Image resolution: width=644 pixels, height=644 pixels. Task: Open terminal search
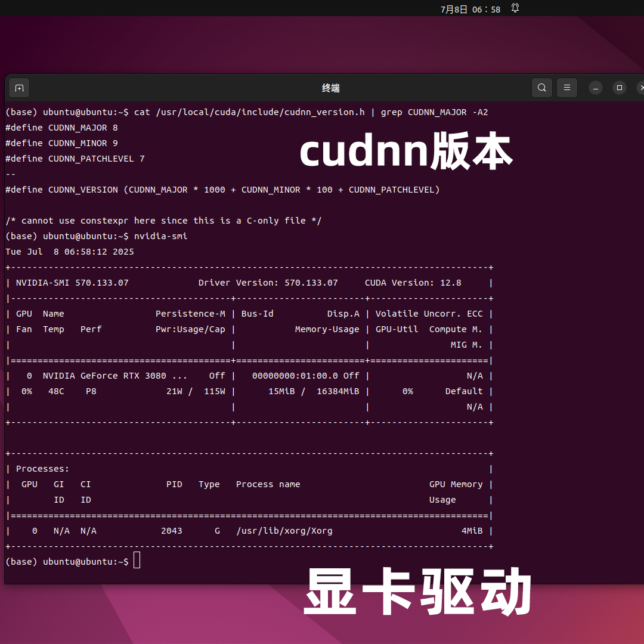[541, 88]
